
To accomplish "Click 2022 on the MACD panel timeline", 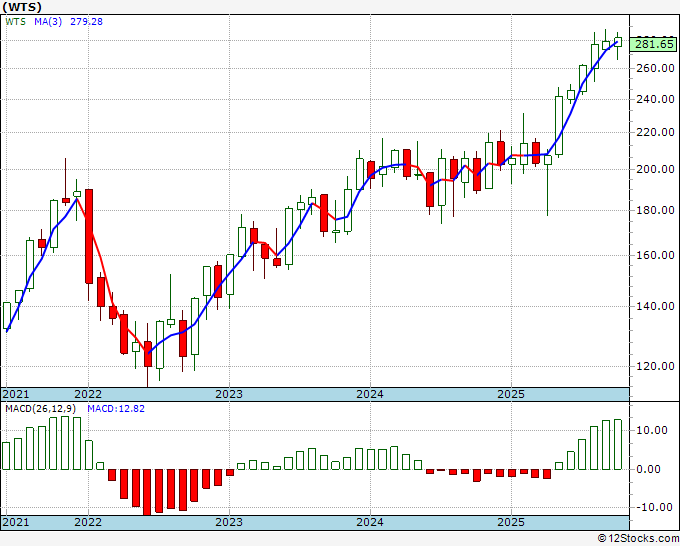I will [x=88, y=522].
